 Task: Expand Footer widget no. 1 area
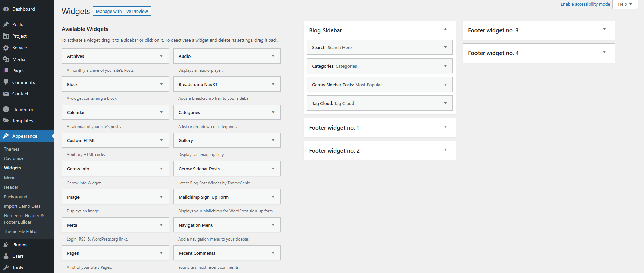(x=445, y=127)
